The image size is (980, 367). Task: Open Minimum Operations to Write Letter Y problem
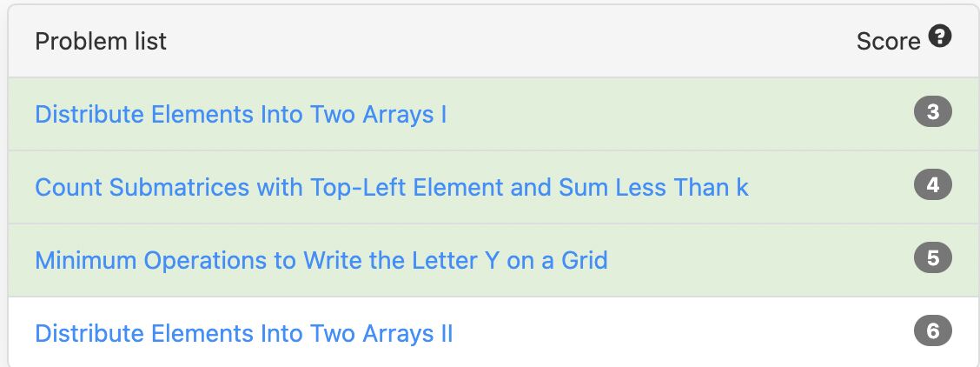[321, 260]
